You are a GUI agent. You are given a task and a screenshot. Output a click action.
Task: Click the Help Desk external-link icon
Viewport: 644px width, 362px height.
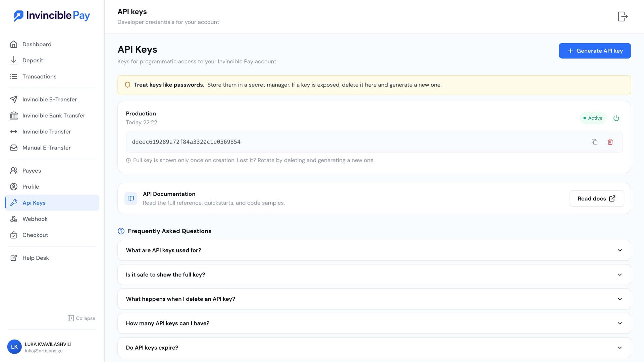[x=14, y=257]
